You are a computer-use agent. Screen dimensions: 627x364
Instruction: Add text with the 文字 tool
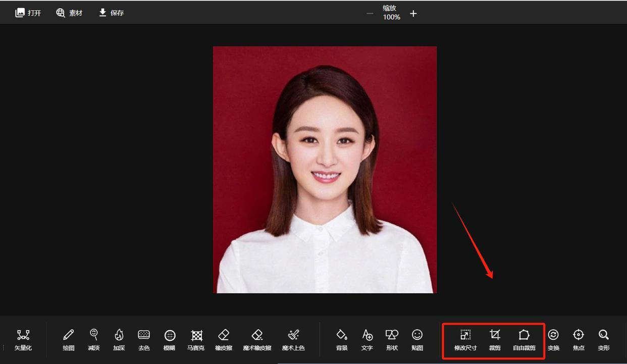click(x=367, y=339)
